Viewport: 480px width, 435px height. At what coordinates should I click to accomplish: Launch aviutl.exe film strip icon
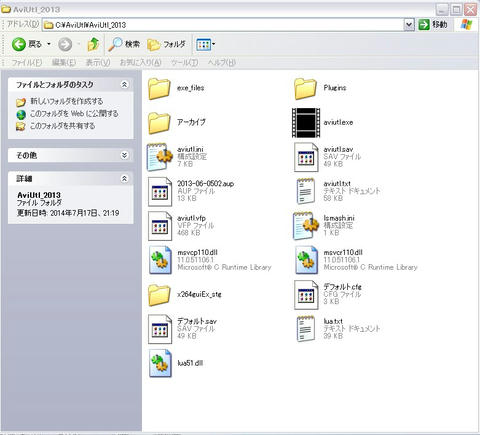[306, 123]
